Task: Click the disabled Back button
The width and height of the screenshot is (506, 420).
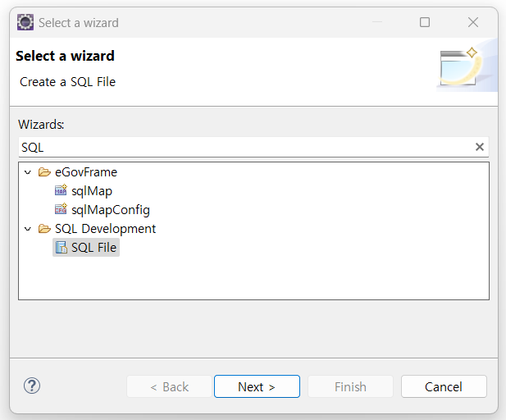Action: 167,386
